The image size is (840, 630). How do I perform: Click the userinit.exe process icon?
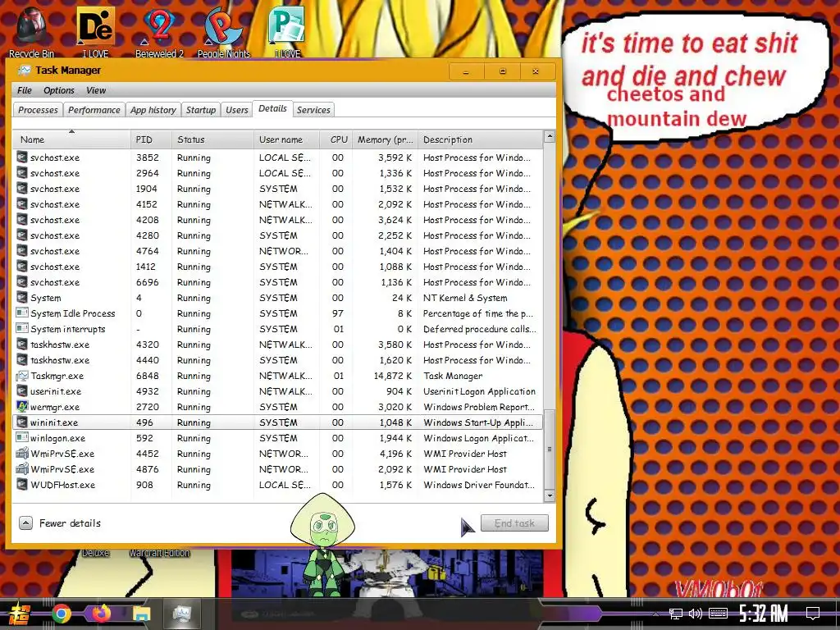pyautogui.click(x=22, y=391)
